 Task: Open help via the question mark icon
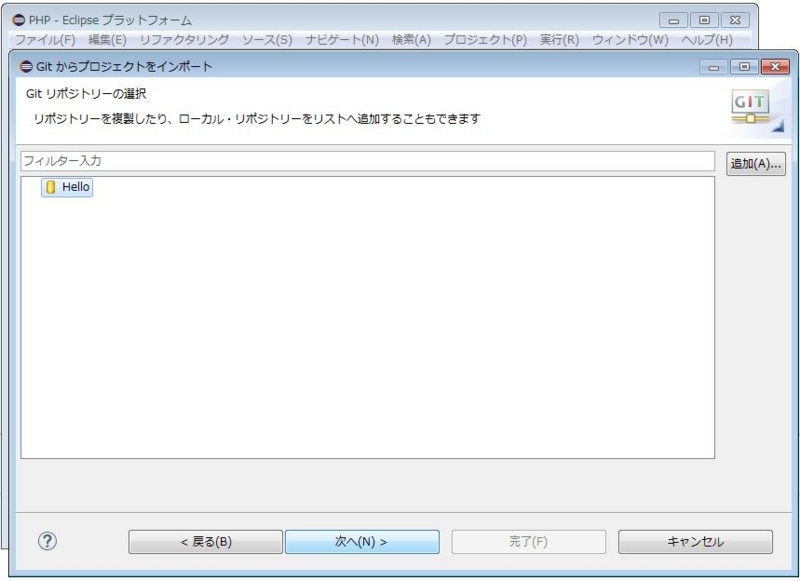click(47, 541)
